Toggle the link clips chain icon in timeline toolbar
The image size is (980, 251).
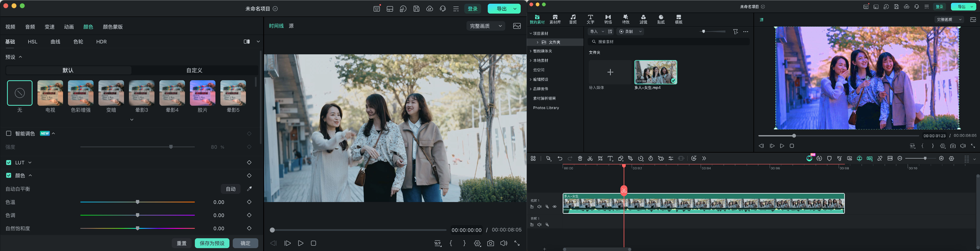880,158
